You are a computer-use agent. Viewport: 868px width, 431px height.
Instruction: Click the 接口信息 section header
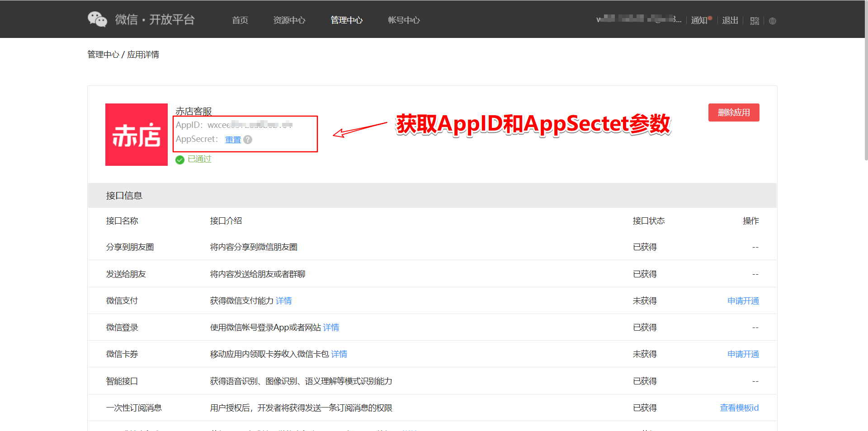(432, 196)
